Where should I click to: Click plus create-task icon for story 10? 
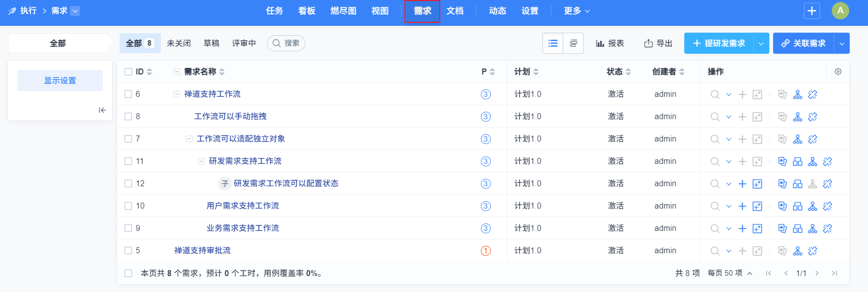pos(742,206)
